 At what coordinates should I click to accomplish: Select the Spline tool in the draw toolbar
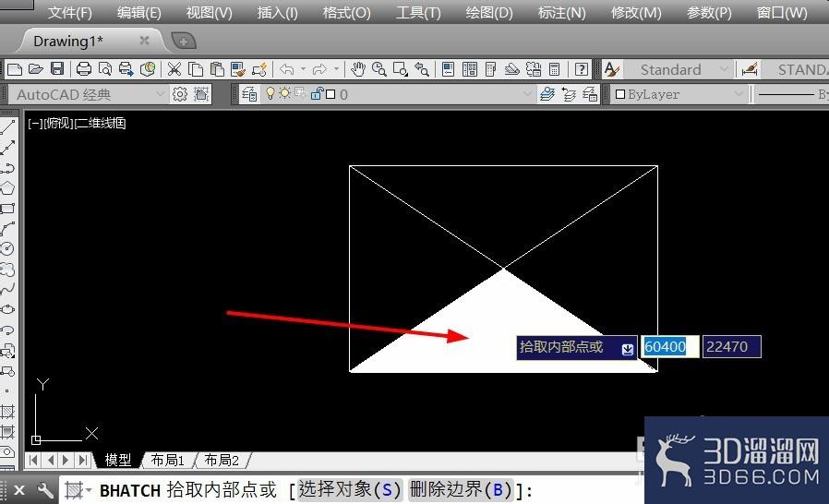(7, 289)
